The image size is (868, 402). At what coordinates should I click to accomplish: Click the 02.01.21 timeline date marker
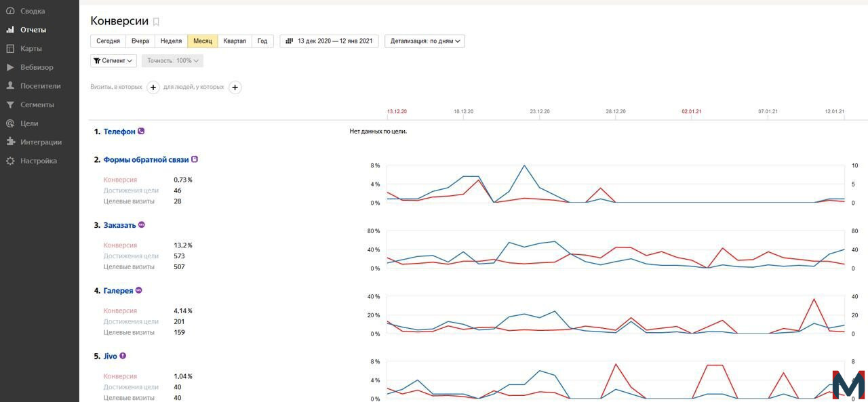692,111
